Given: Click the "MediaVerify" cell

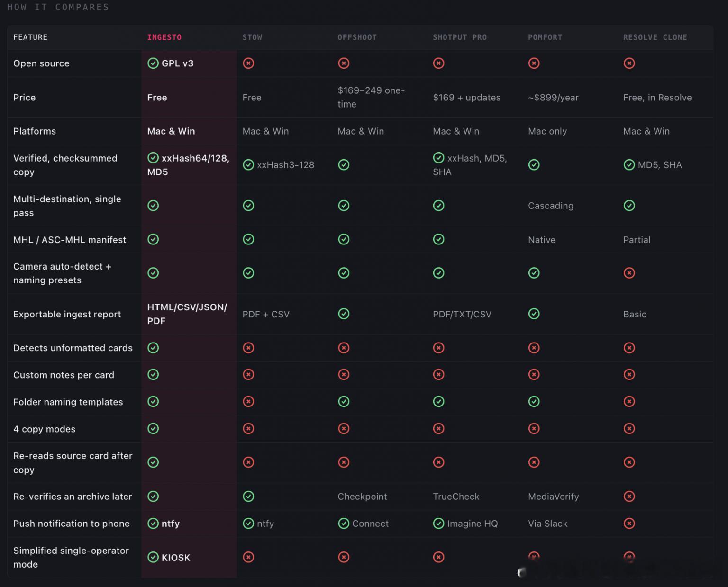Looking at the screenshot, I should [x=554, y=497].
